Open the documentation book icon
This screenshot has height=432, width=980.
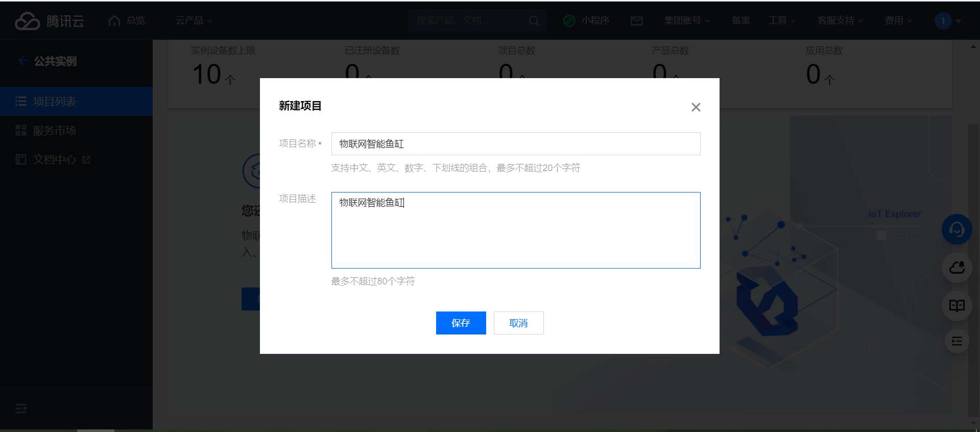[x=957, y=305]
